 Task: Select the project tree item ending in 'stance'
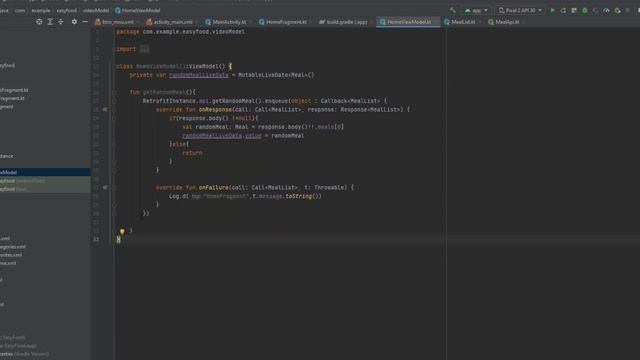tap(7, 156)
